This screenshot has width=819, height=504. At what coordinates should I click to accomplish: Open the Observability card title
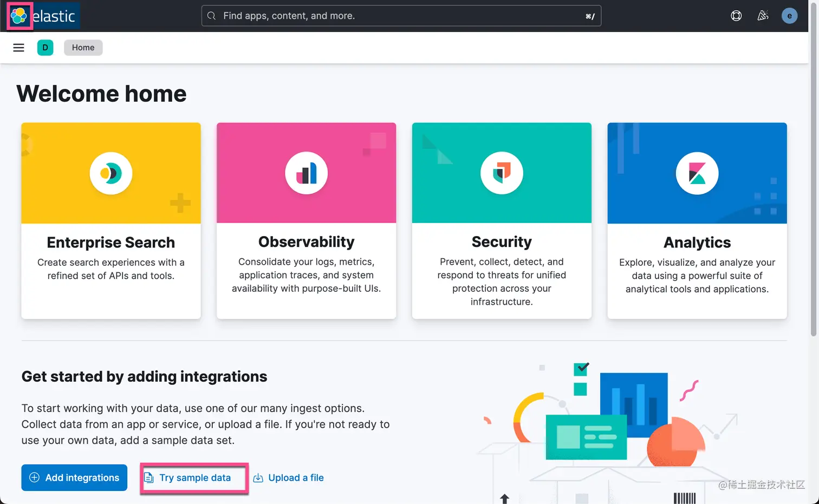click(x=307, y=242)
